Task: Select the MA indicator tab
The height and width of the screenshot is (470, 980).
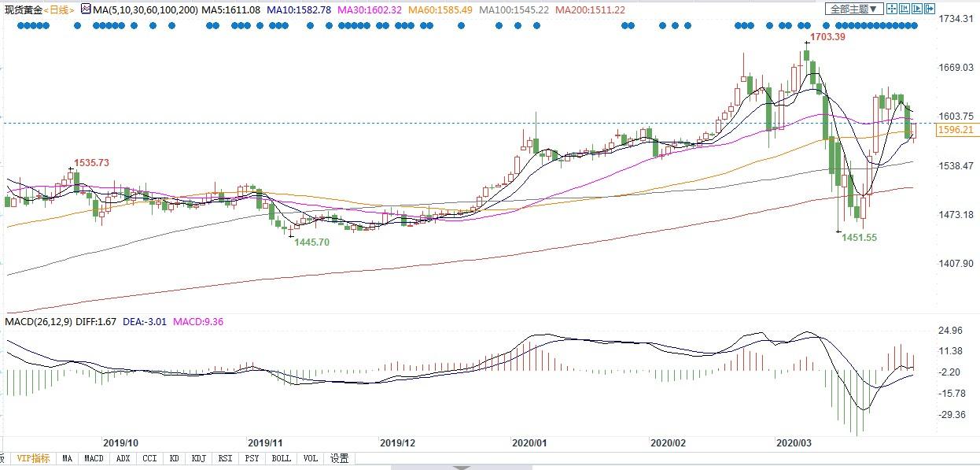Action: (x=68, y=458)
